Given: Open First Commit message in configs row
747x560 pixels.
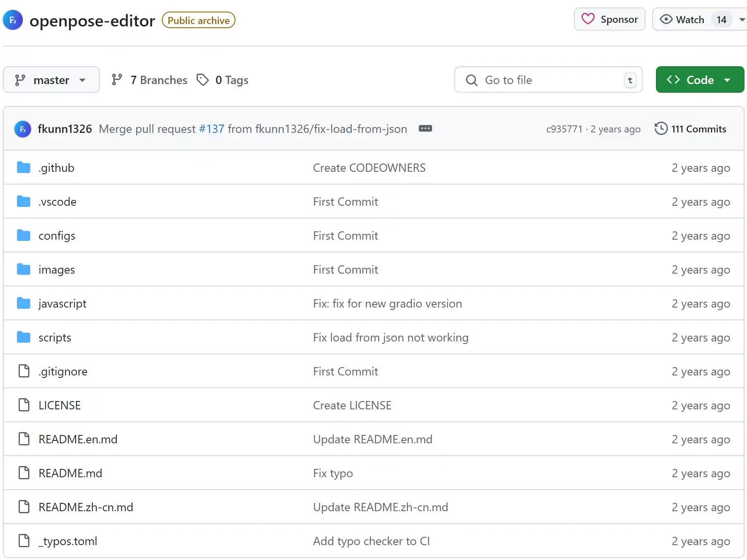Looking at the screenshot, I should [x=346, y=236].
